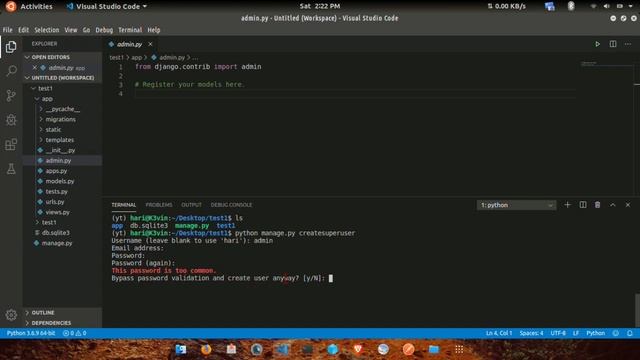Open the File menu

pyautogui.click(x=7, y=30)
